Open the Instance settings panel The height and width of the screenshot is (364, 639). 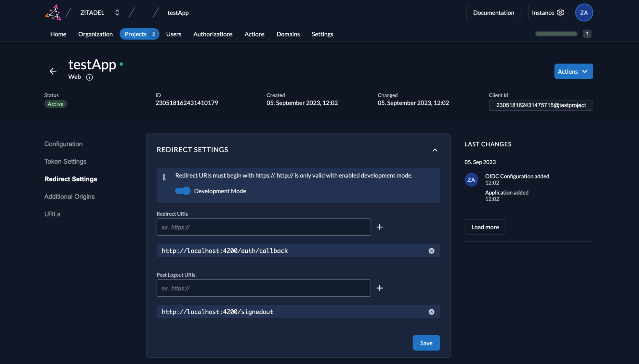coord(548,12)
